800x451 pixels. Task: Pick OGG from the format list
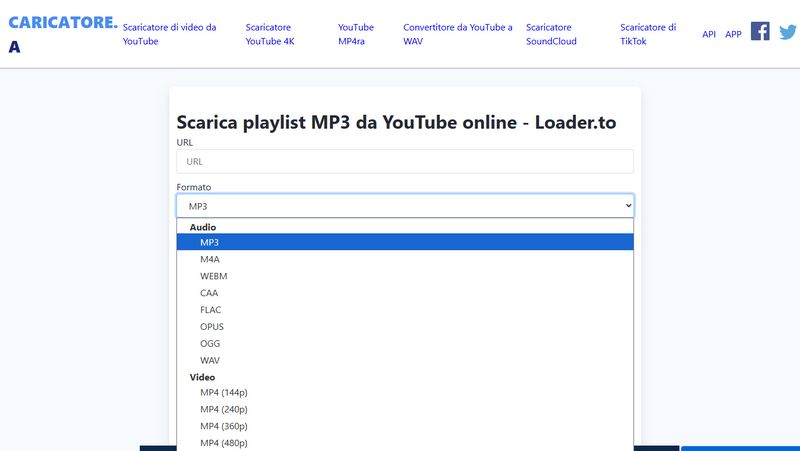click(405, 343)
